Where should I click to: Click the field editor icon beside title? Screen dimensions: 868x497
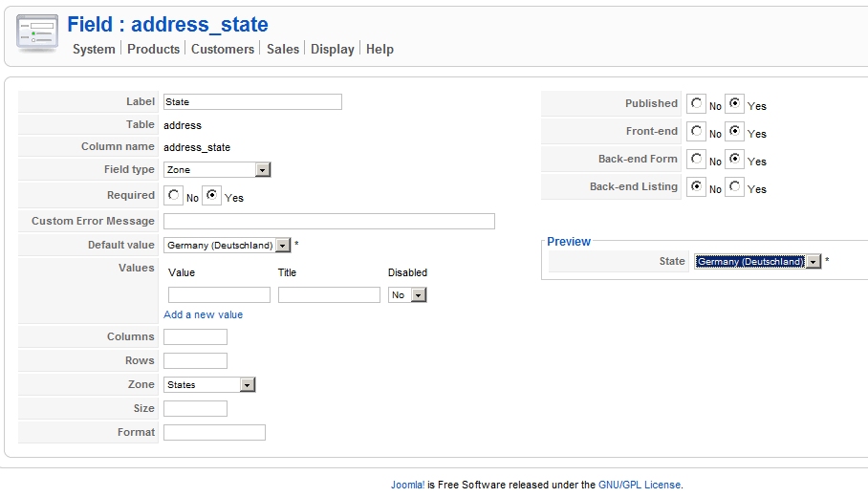(37, 33)
